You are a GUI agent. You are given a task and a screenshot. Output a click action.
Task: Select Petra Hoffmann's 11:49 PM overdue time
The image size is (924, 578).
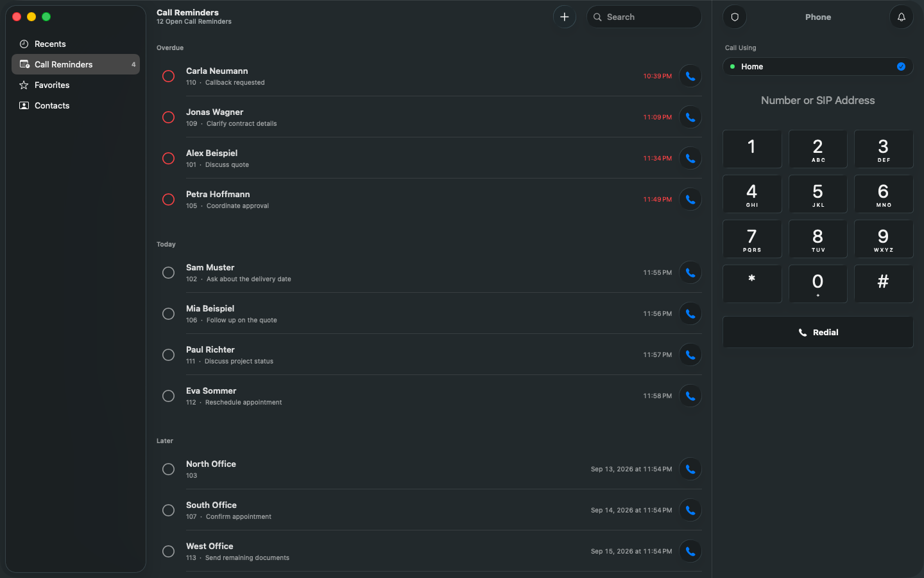tap(658, 199)
